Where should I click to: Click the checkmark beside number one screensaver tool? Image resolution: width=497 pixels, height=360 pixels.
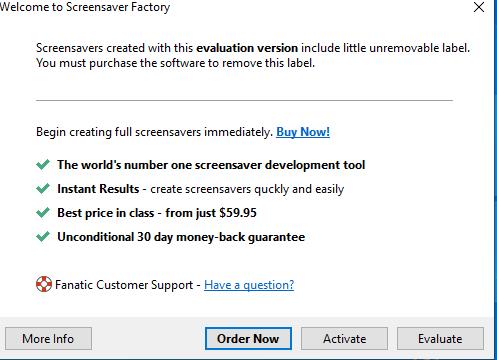coord(43,164)
